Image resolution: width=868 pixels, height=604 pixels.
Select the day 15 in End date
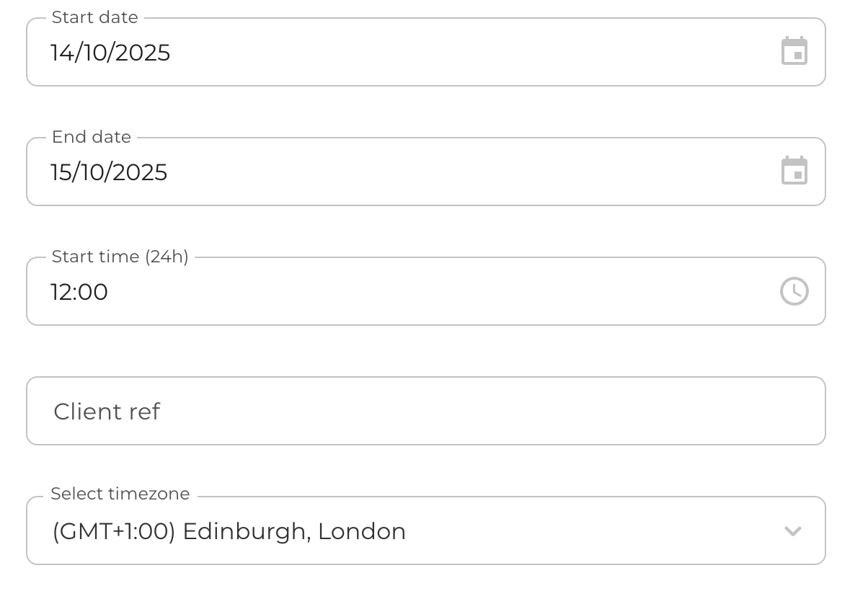pos(61,172)
